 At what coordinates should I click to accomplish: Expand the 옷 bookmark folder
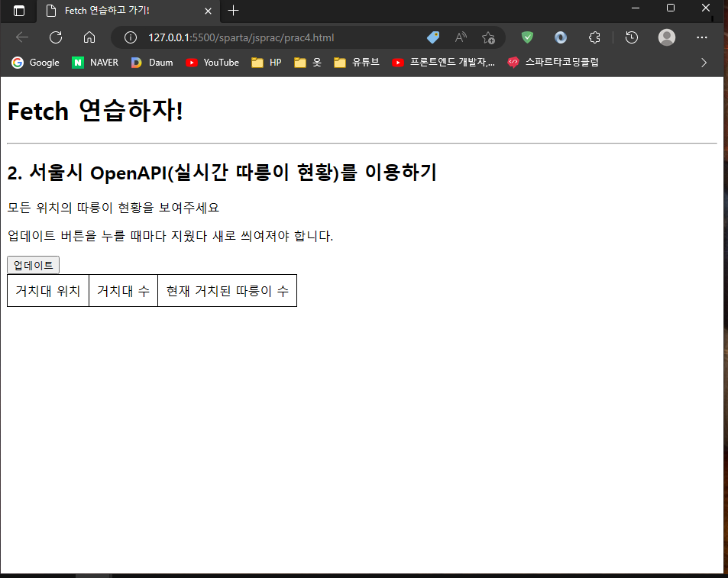pyautogui.click(x=308, y=63)
